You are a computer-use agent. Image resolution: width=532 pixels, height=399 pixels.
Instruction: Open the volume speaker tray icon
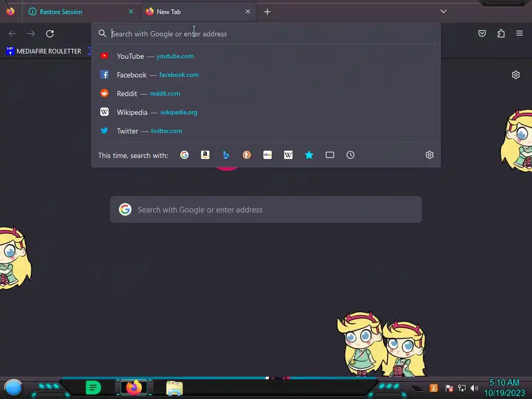tap(474, 388)
